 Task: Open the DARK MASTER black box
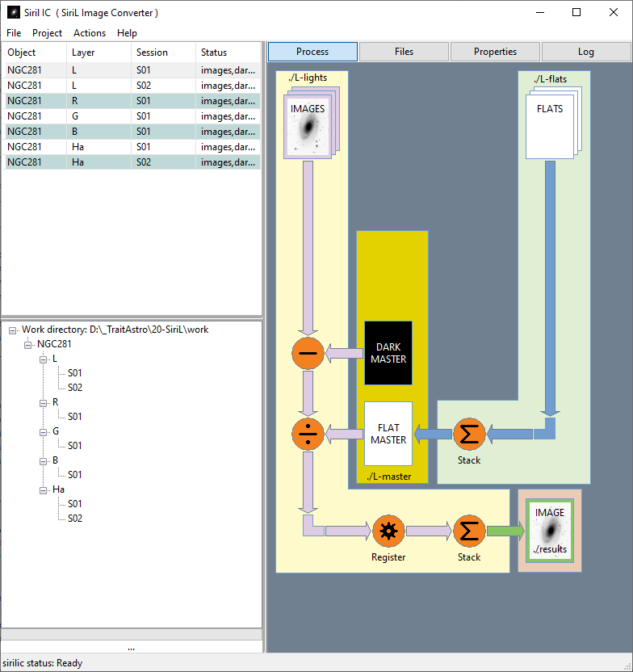[x=388, y=353]
